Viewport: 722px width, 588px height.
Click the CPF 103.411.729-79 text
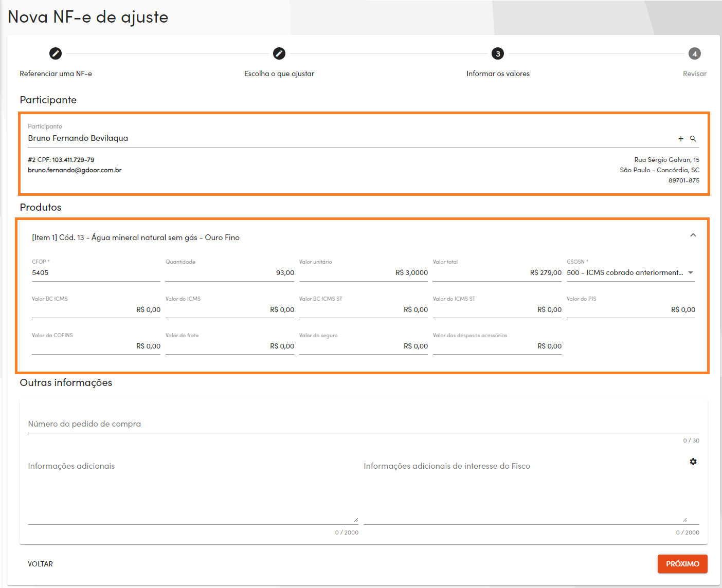point(66,160)
